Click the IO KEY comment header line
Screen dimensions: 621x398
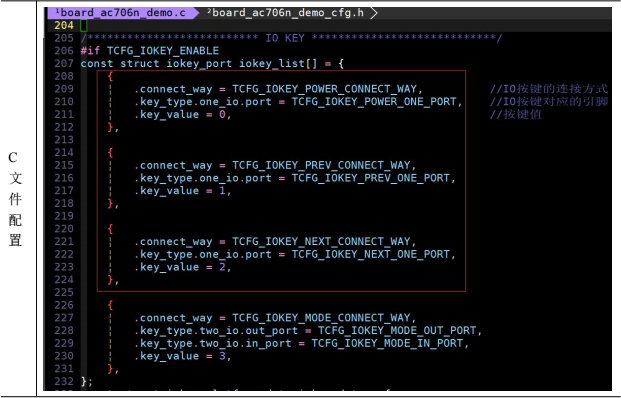291,38
